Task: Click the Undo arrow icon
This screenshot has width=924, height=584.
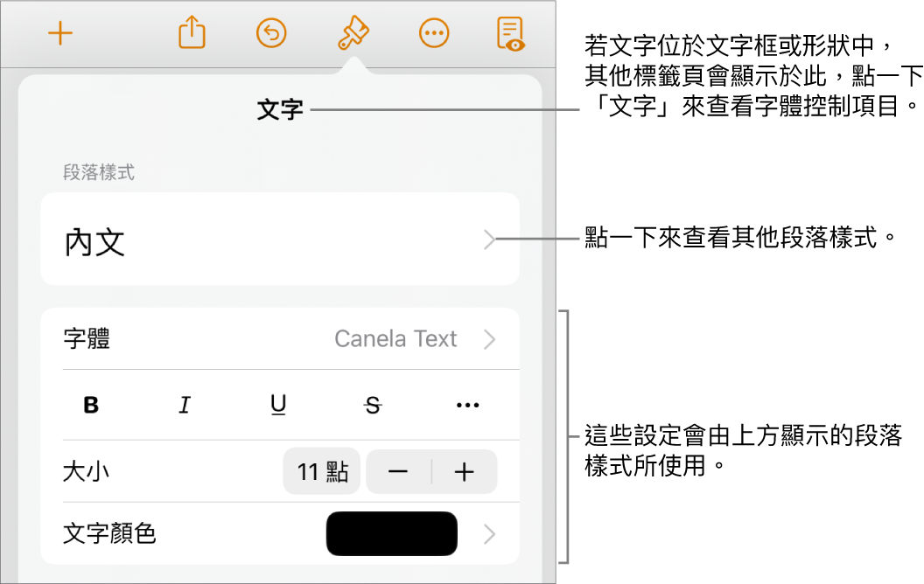Action: [271, 33]
